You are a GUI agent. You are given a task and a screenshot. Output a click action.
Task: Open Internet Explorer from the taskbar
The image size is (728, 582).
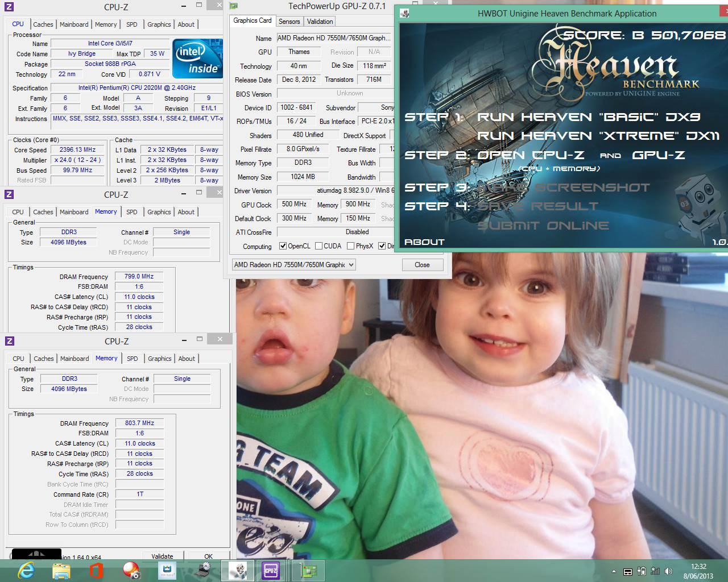26,570
